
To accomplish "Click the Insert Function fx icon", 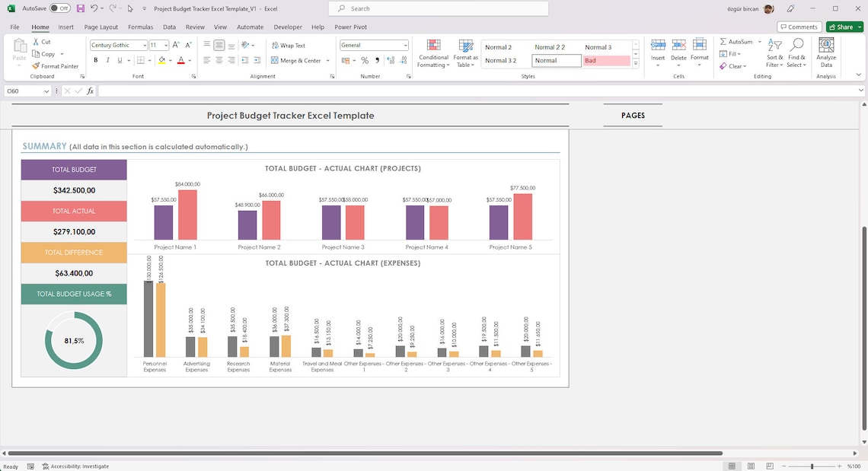I will [x=91, y=91].
